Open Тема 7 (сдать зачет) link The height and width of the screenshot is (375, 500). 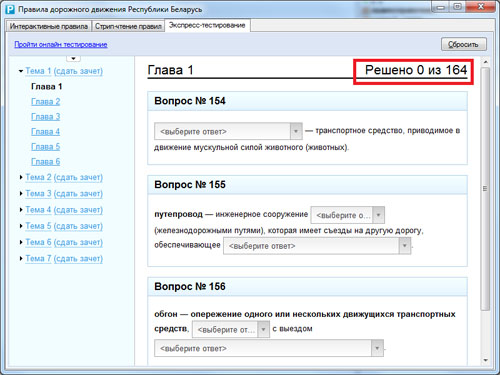[x=64, y=259]
